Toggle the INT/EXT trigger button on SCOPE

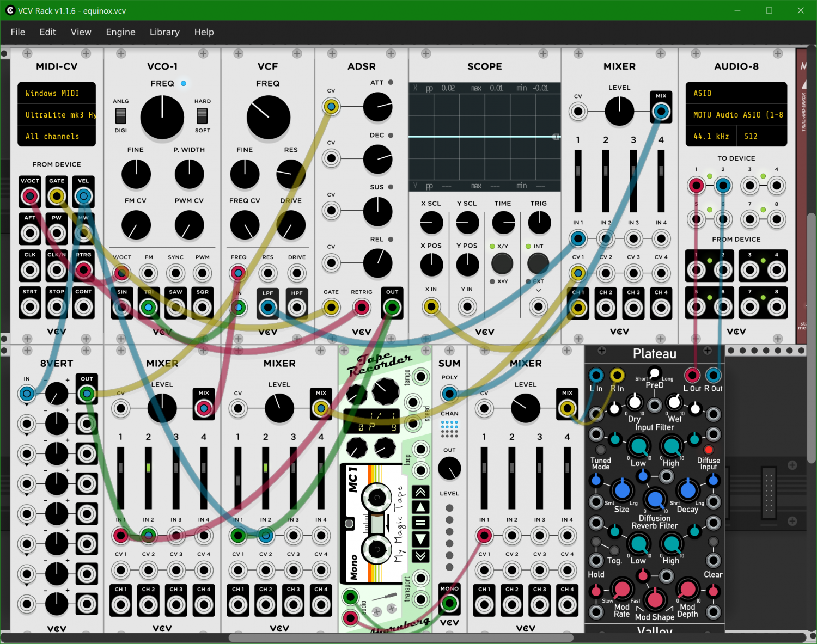click(538, 263)
